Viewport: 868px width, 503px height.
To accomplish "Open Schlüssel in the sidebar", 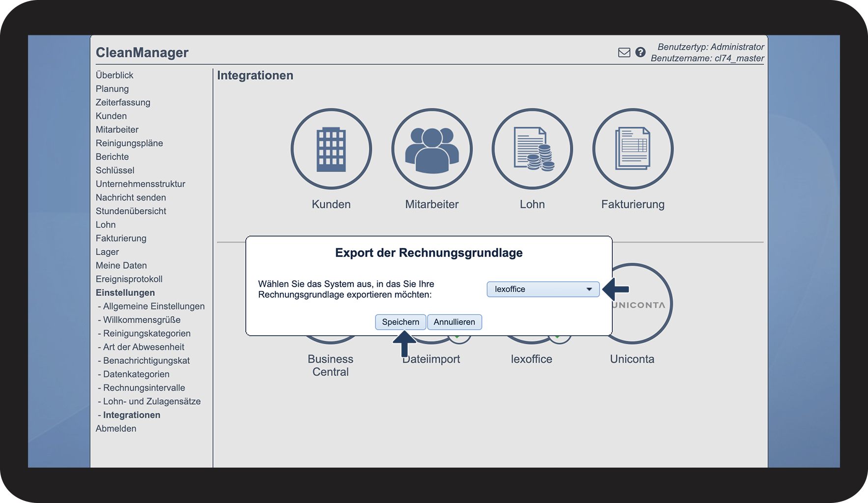I will tap(115, 171).
